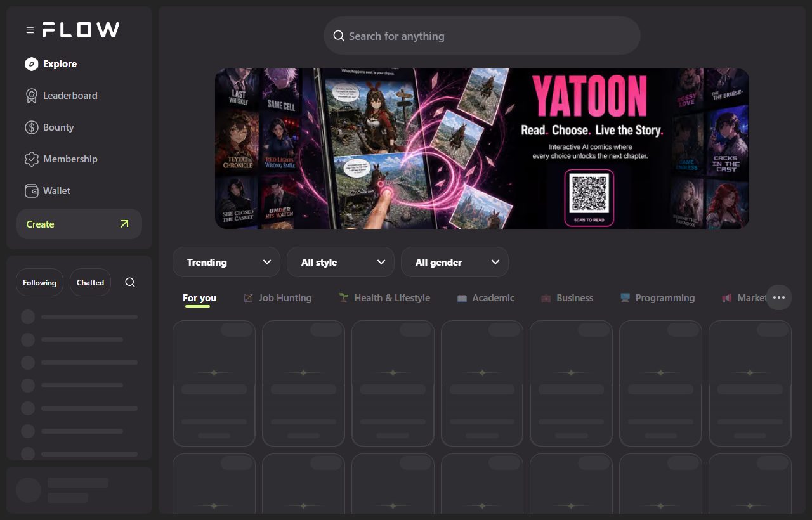Switch to the Business tab

[x=567, y=298]
